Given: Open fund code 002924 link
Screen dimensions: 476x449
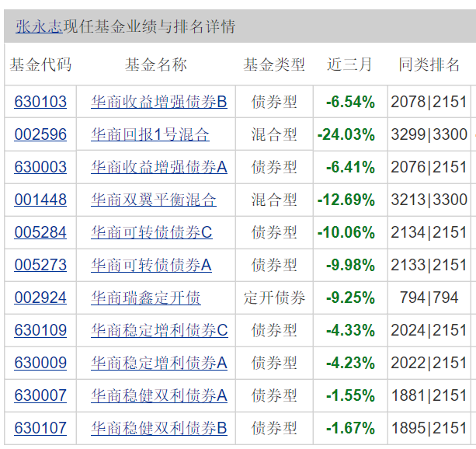Looking at the screenshot, I should pyautogui.click(x=40, y=298).
